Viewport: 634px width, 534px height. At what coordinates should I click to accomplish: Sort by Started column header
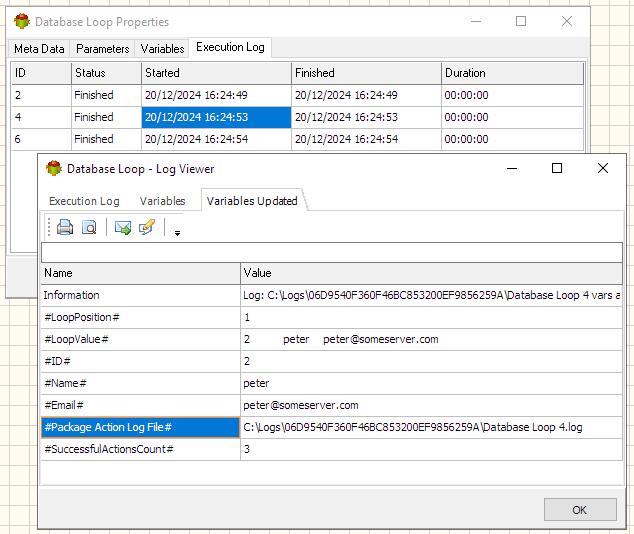tap(216, 73)
